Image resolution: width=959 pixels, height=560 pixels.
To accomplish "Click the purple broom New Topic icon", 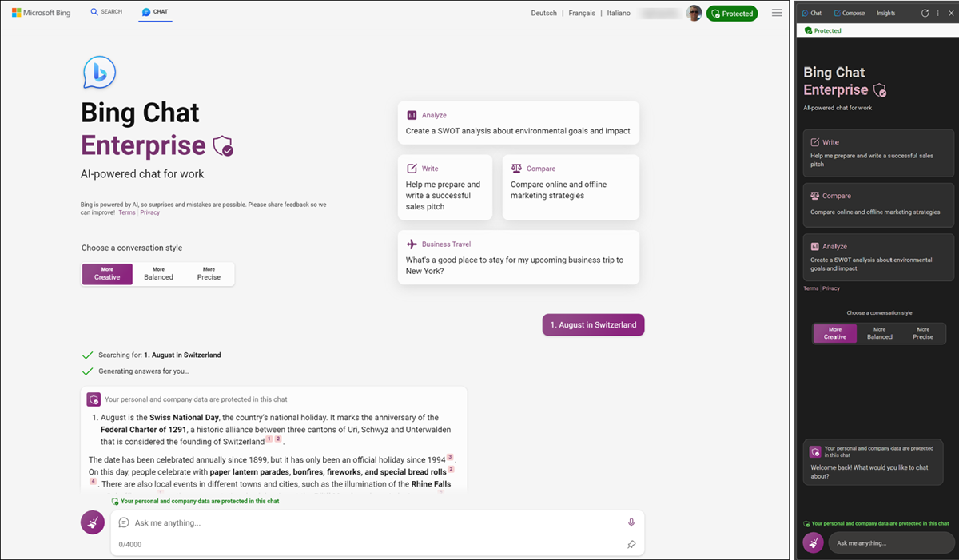I will [92, 522].
